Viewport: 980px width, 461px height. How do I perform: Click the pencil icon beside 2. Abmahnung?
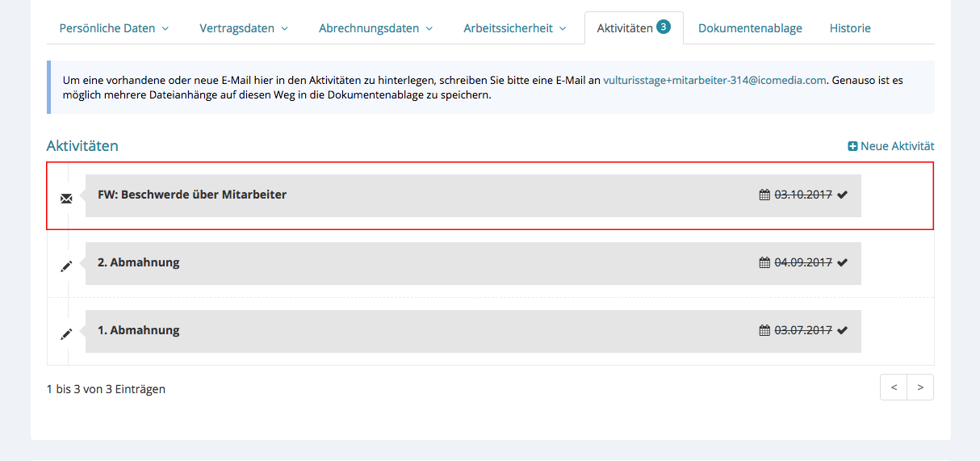(x=66, y=266)
